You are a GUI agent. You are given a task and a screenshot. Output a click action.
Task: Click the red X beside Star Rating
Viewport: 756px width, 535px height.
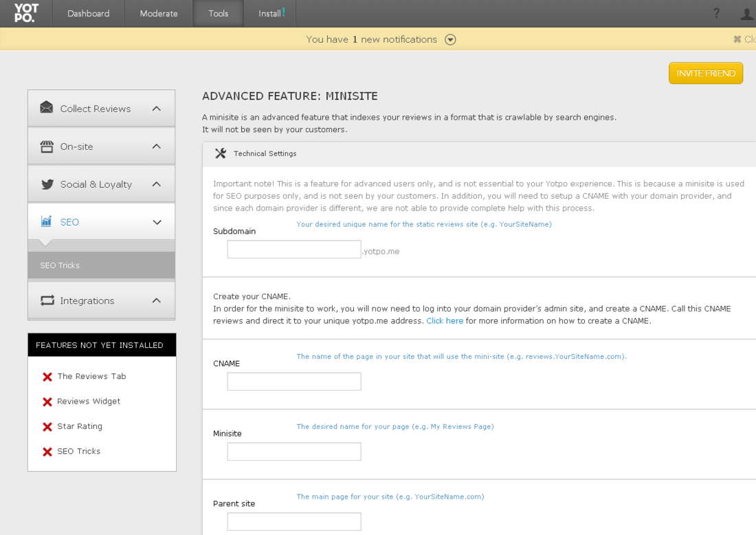click(47, 427)
